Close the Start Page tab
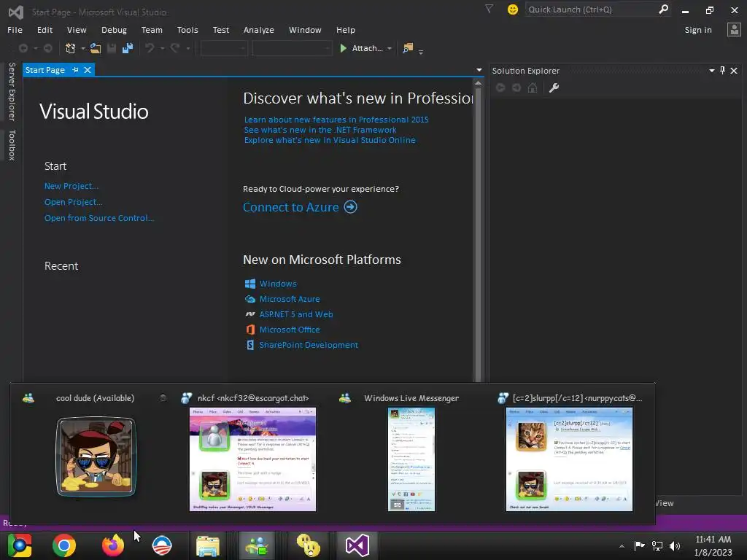 88,70
